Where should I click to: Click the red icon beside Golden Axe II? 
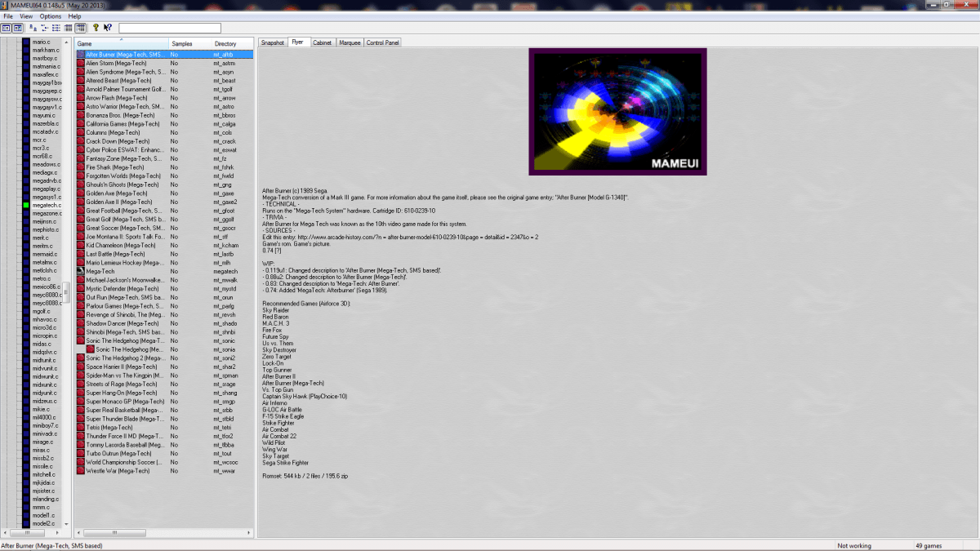point(81,202)
